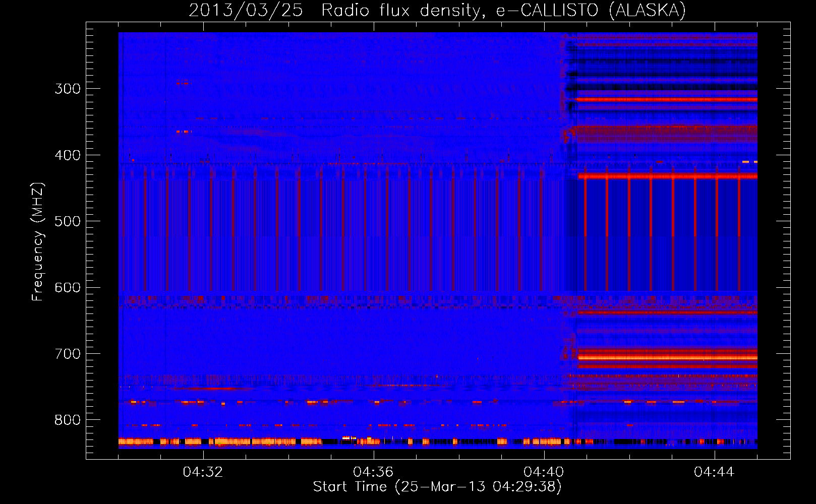Click the 600 frequency tick label
The height and width of the screenshot is (504, 816).
(68, 288)
